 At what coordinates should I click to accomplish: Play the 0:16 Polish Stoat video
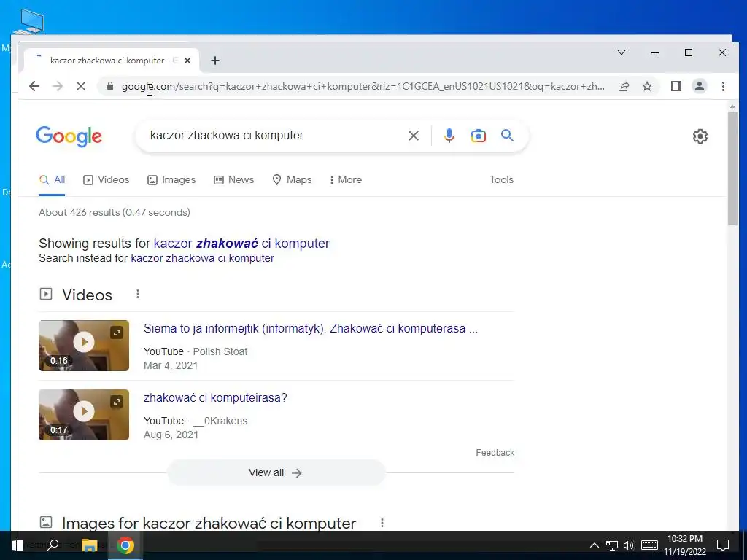[84, 345]
